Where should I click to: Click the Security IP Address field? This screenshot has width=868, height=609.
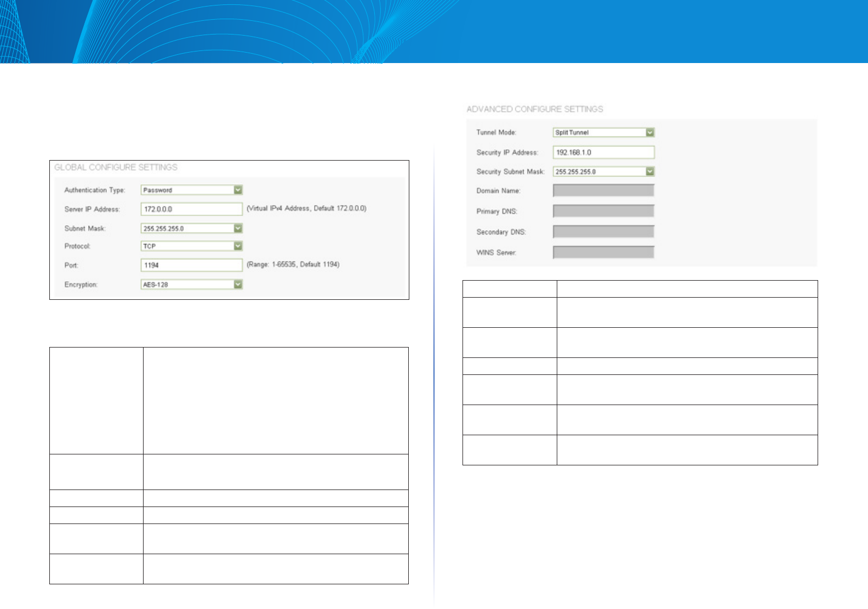pos(603,152)
